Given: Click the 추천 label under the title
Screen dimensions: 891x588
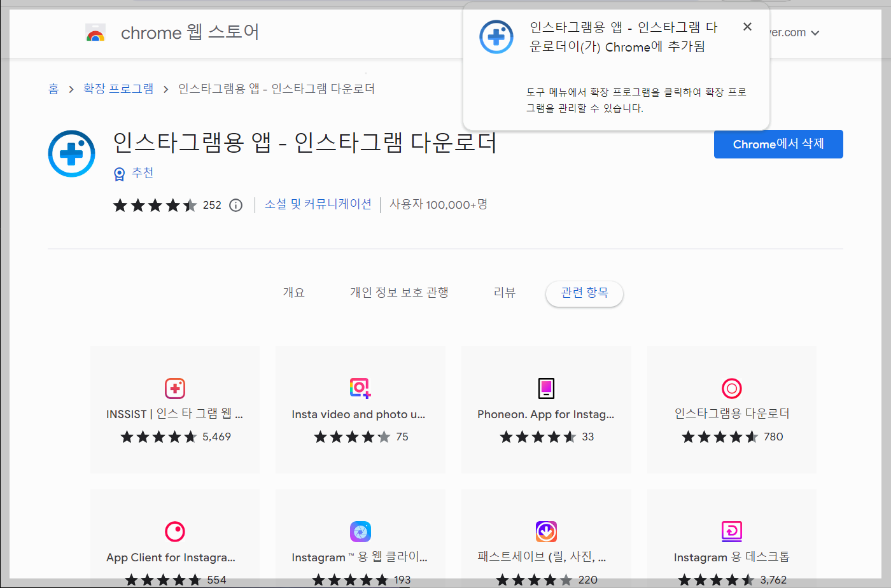Looking at the screenshot, I should point(143,173).
